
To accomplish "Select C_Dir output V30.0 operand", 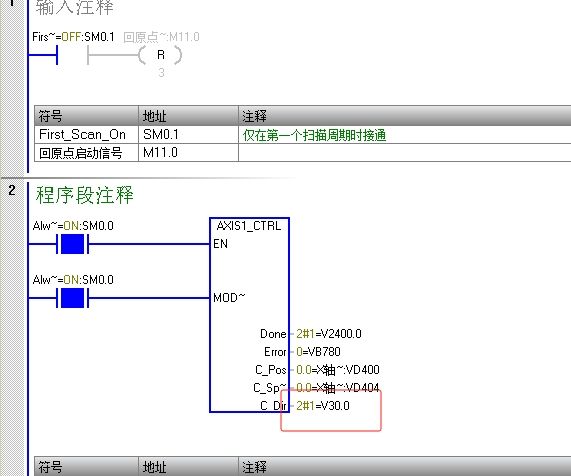I will [323, 405].
